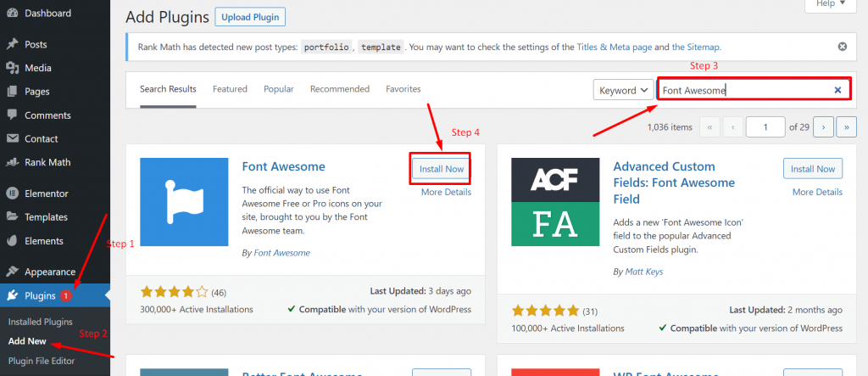The image size is (868, 376).
Task: Click the Elements icon in sidebar
Action: pyautogui.click(x=12, y=241)
